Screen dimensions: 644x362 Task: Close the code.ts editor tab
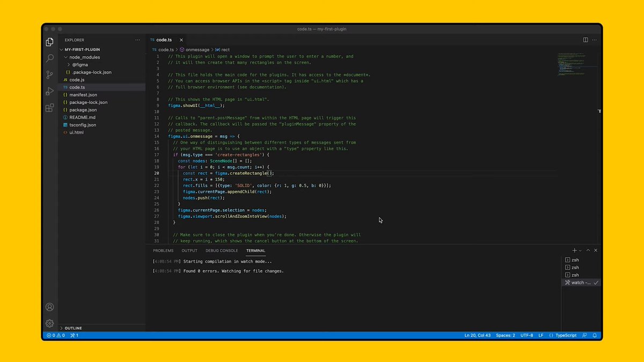point(181,40)
